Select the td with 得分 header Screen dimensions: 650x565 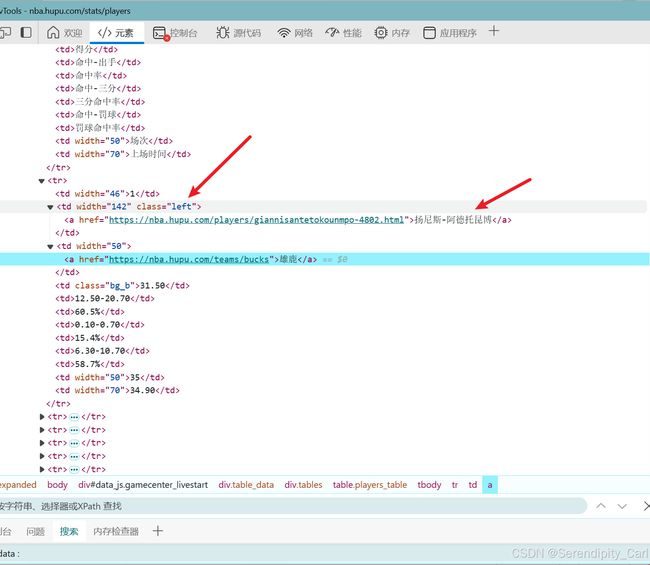87,49
